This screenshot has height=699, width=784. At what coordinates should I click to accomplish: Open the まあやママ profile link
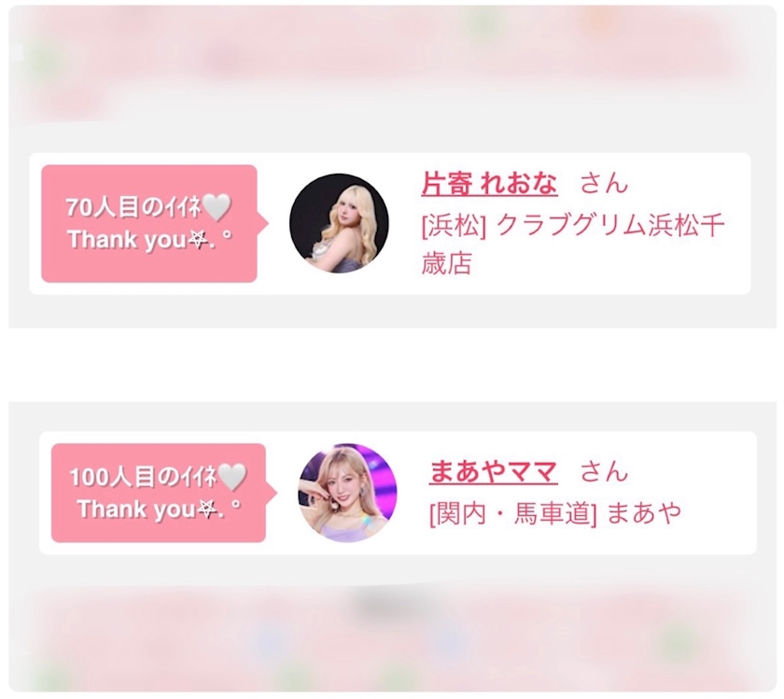[494, 471]
